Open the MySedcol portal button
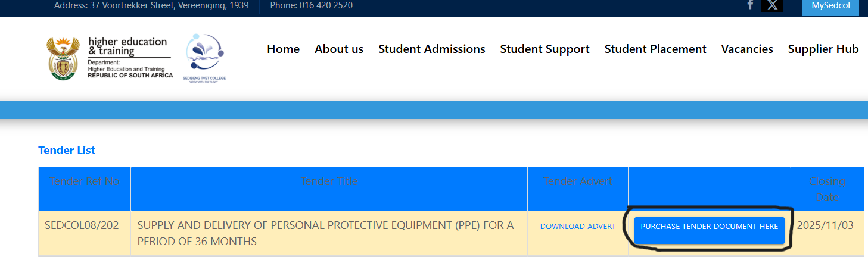This screenshot has height=257, width=868. 830,6
